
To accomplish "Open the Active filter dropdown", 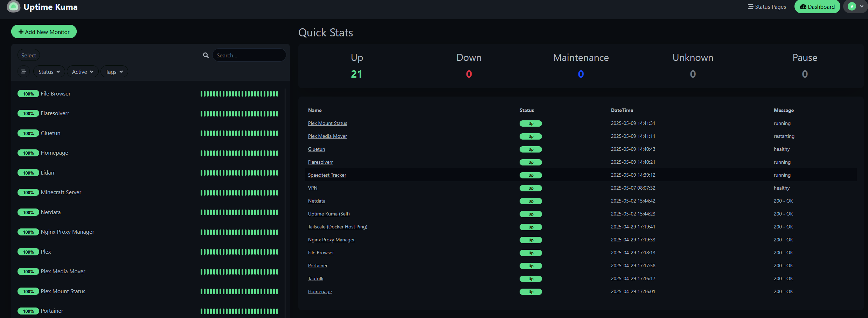I will tap(83, 72).
